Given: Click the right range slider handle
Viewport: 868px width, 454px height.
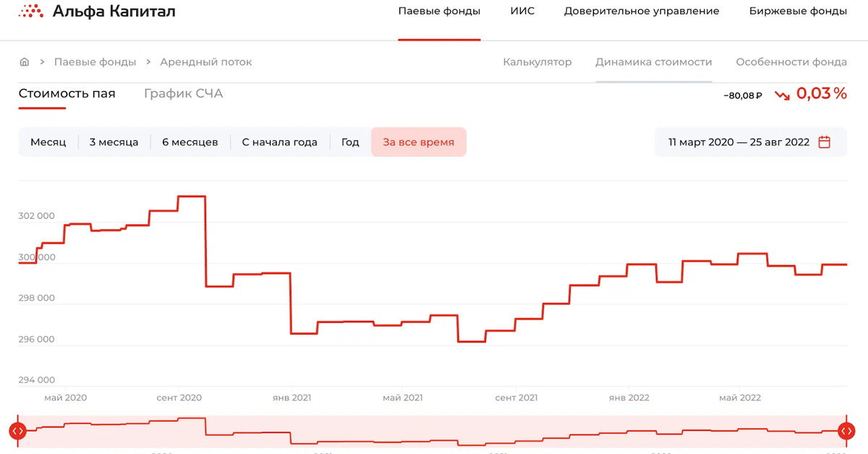Looking at the screenshot, I should coord(846,431).
